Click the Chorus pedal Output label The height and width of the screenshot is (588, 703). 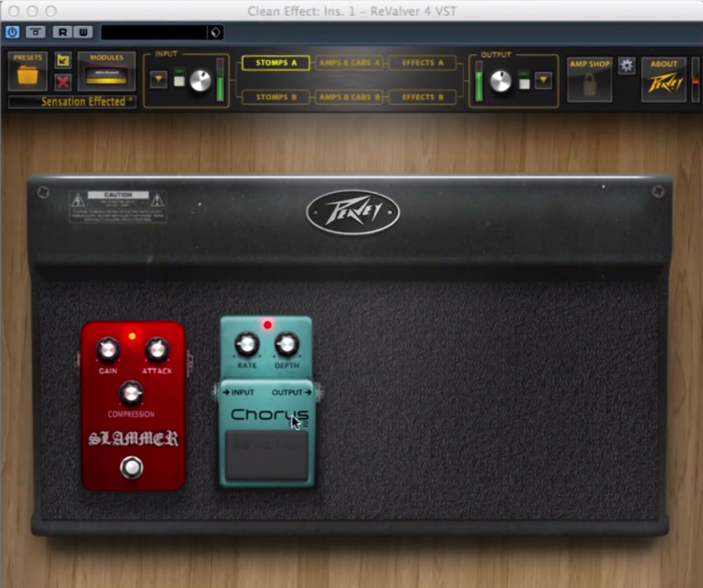(x=292, y=393)
